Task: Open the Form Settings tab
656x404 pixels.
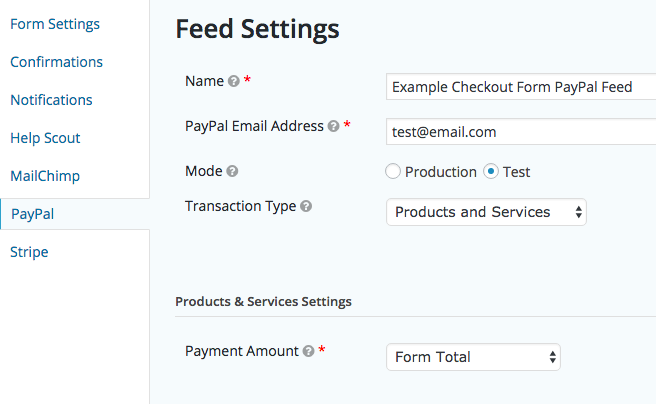Action: click(55, 24)
